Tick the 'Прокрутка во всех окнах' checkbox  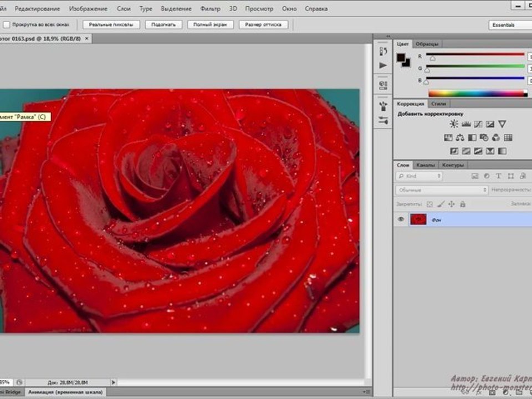(x=7, y=25)
